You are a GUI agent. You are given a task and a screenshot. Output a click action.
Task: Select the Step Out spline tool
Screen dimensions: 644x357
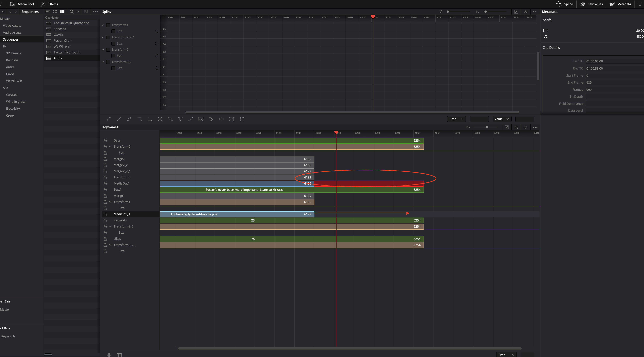click(x=150, y=119)
